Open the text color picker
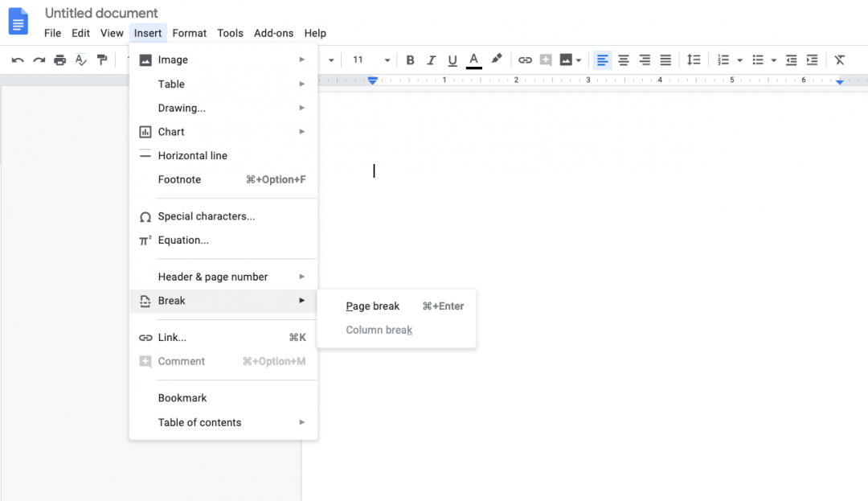 pyautogui.click(x=474, y=60)
